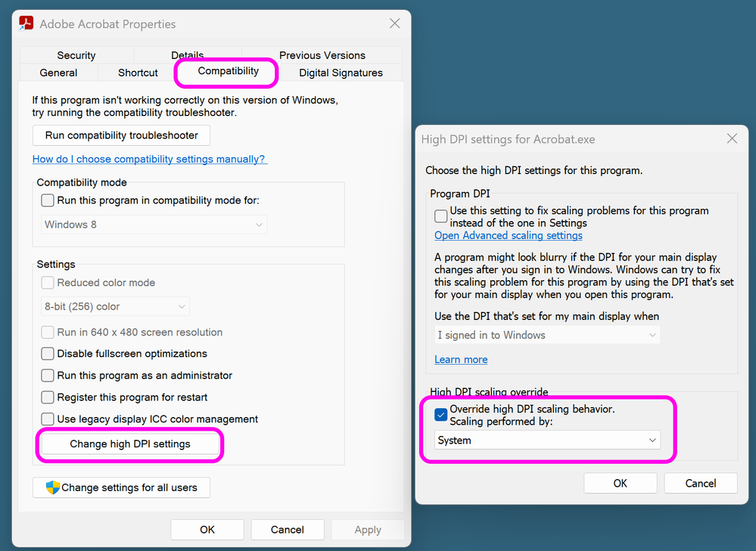Open How do I choose compatibility settings manually link
This screenshot has width=756, height=551.
pos(150,159)
